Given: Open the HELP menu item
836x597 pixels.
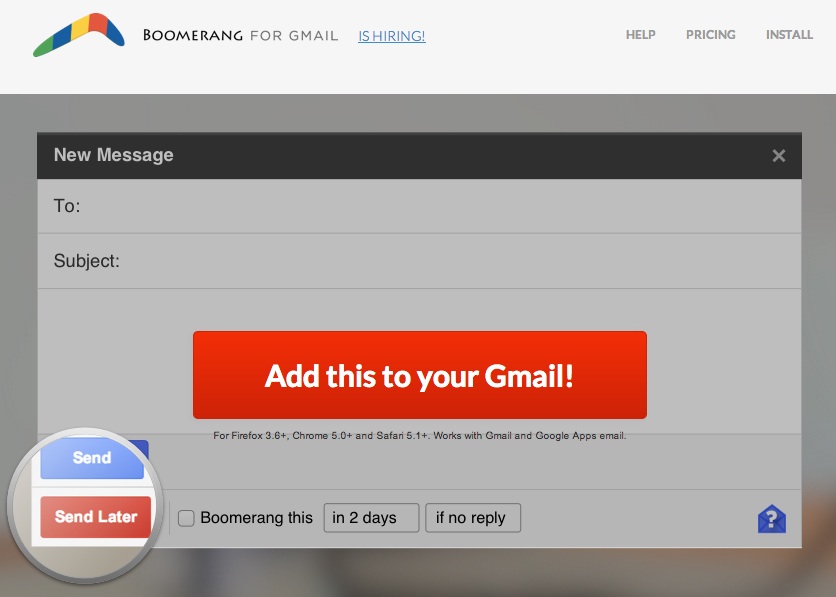Looking at the screenshot, I should (640, 35).
